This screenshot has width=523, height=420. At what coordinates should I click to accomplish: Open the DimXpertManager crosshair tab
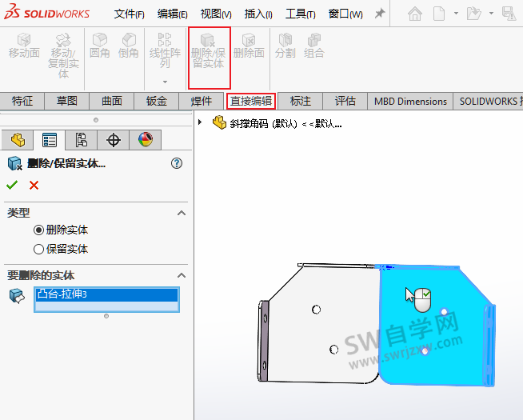114,140
